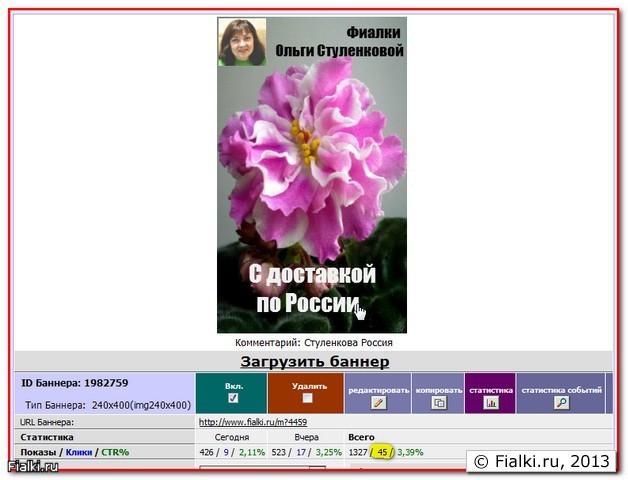Screen dimensions: 628x480
Task: Click the Удалить label
Action: click(309, 386)
